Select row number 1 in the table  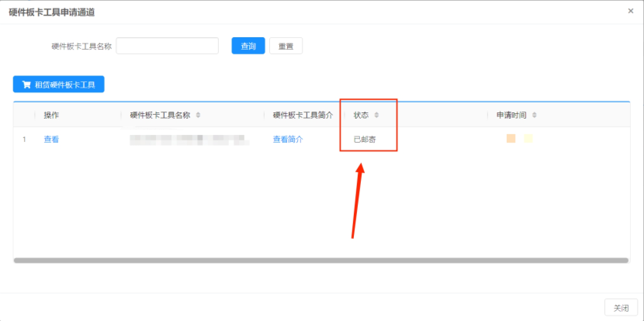[24, 139]
